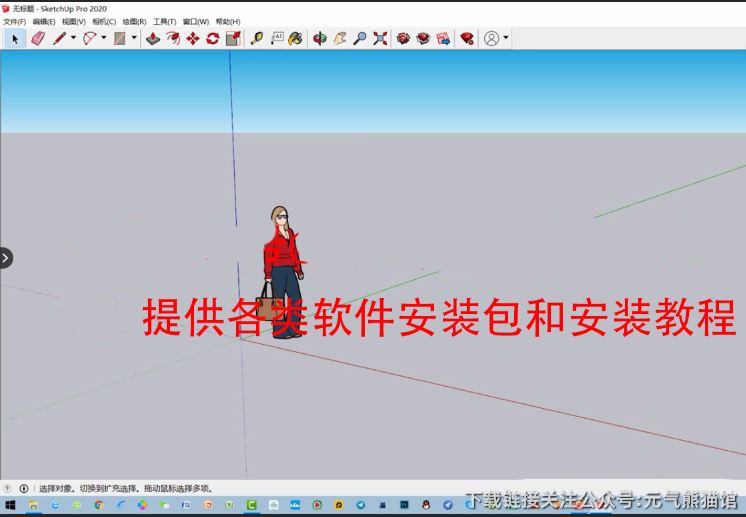746x517 pixels.
Task: Open the 相机(C) menu
Action: point(103,21)
